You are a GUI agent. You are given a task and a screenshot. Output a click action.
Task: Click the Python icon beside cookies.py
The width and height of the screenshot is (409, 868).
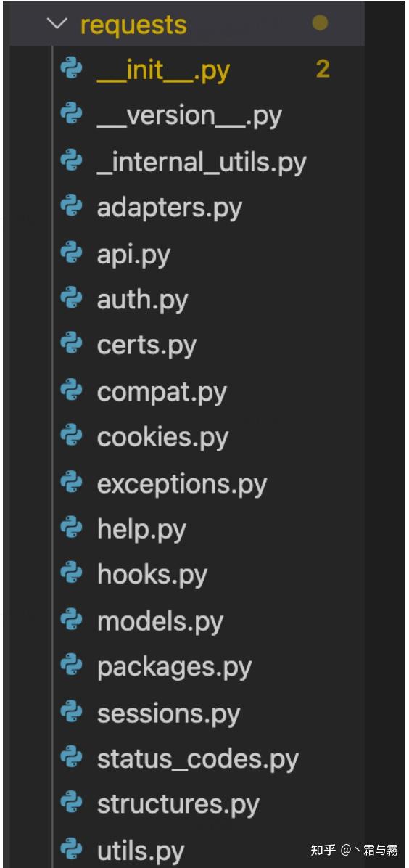coord(71,438)
